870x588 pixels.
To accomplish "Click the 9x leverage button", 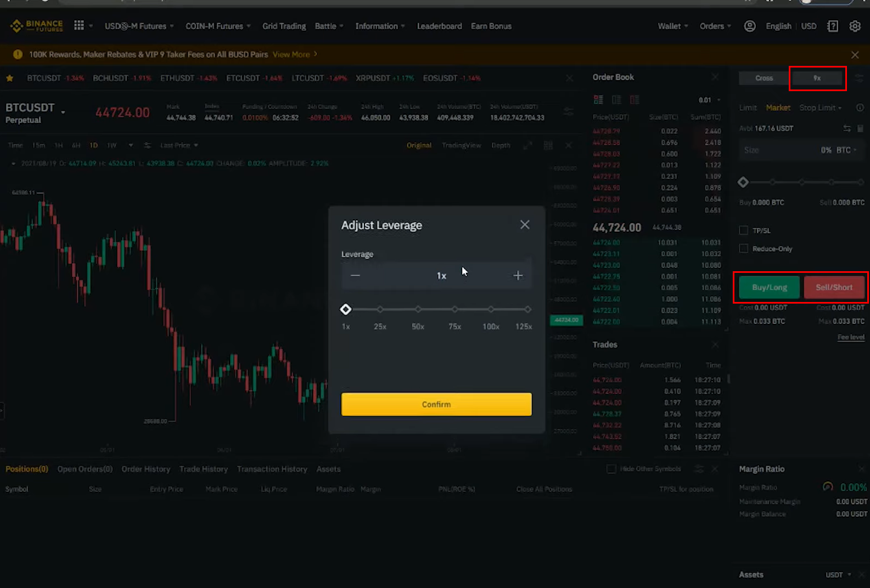I will 817,78.
